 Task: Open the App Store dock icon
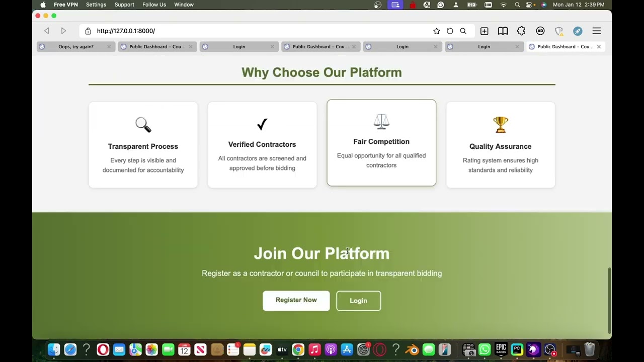[x=347, y=349]
